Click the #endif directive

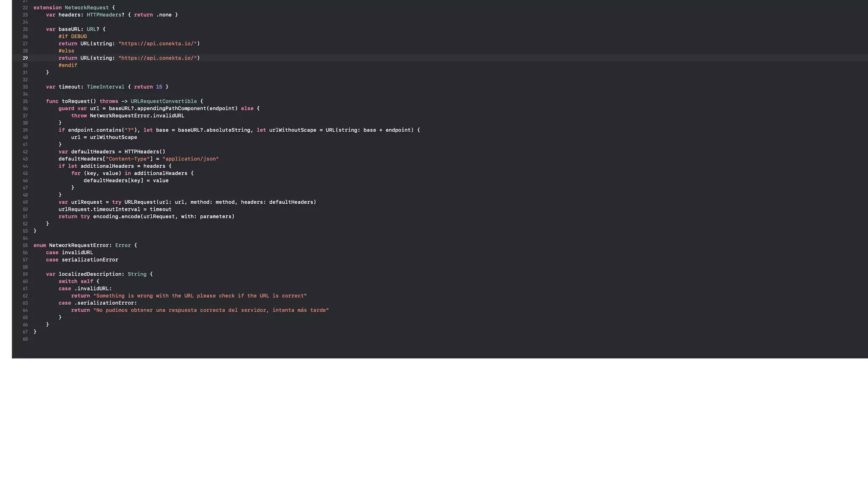pos(68,65)
